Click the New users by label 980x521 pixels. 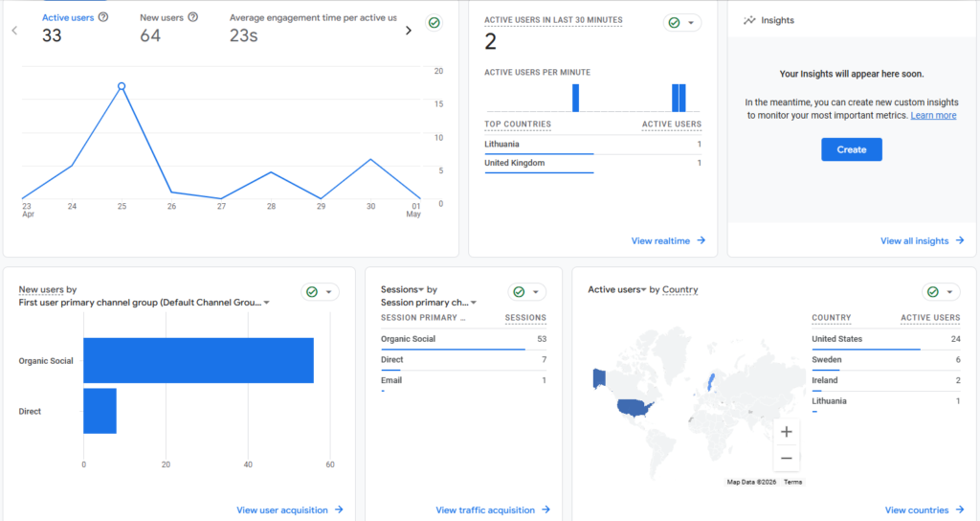(48, 289)
